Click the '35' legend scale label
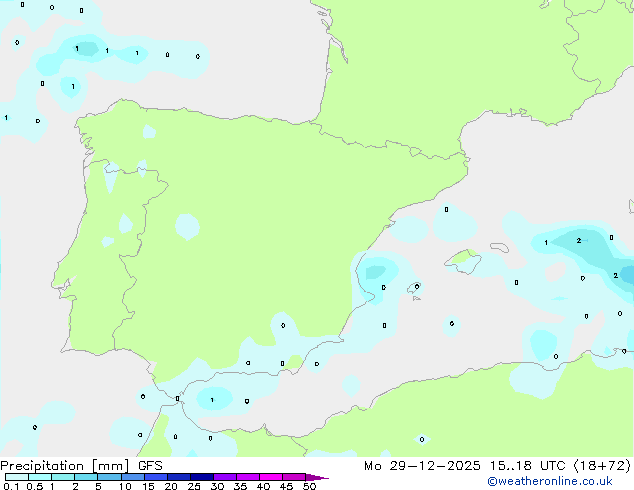Viewport: 634px width, 490px height. tap(240, 486)
